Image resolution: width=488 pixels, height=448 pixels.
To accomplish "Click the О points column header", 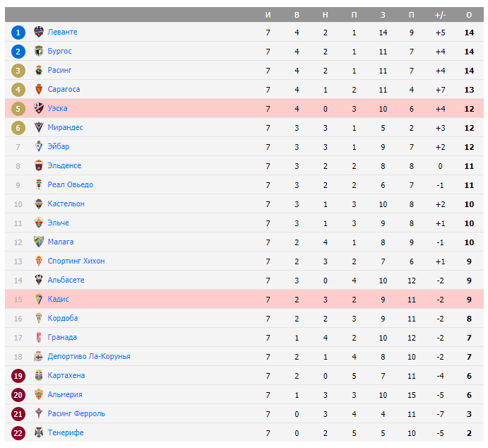I will tap(469, 15).
